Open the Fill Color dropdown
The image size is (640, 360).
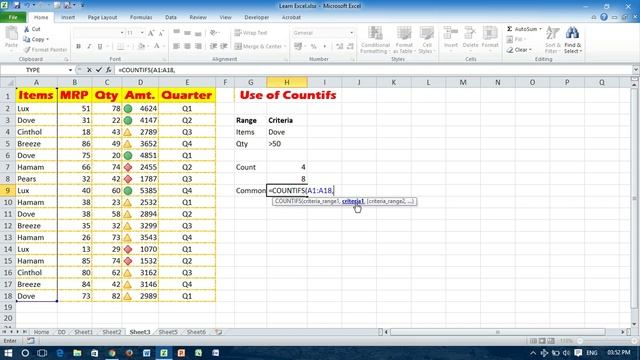(x=147, y=47)
